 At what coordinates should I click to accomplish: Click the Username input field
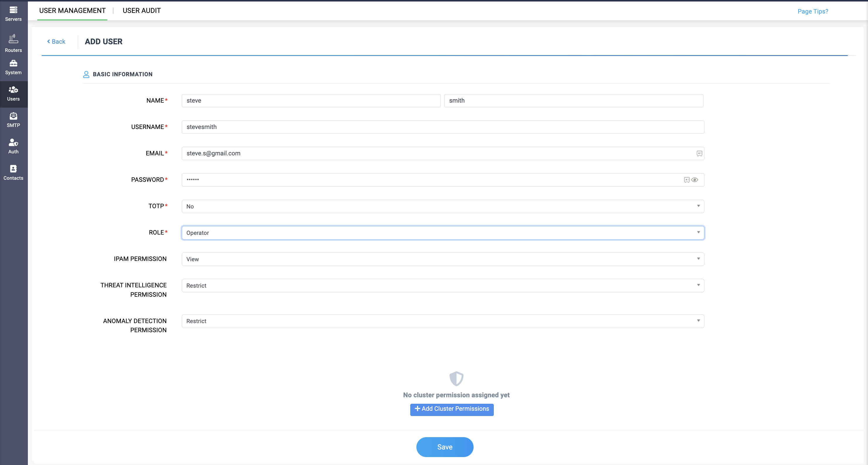443,127
